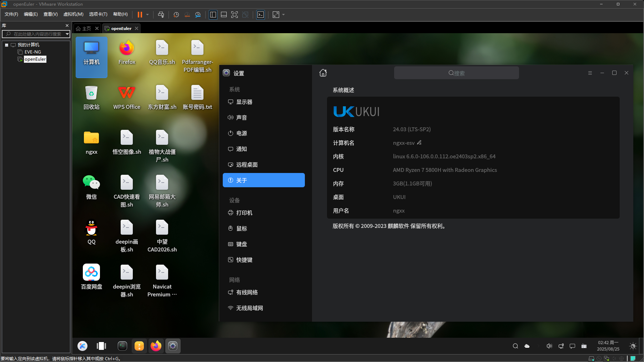Toggle the night mode tray icon
Screen dimensions: 644x362
[633, 346]
